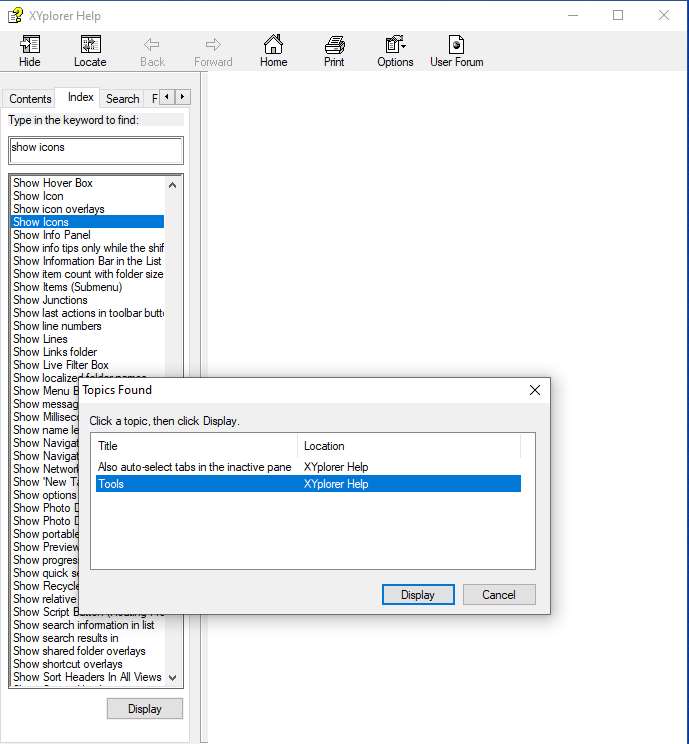This screenshot has width=689, height=744.
Task: Go to Home in help toolbar
Action: (273, 51)
